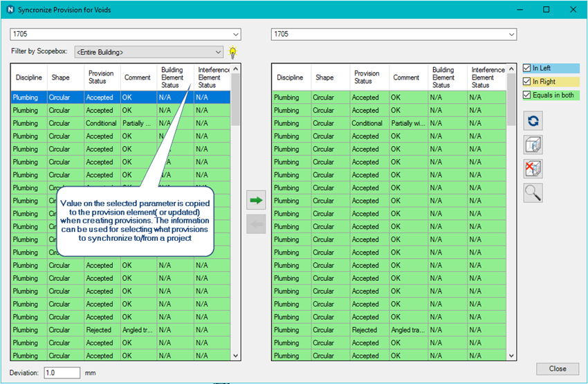Disable the Equals in both checkbox

pos(527,95)
